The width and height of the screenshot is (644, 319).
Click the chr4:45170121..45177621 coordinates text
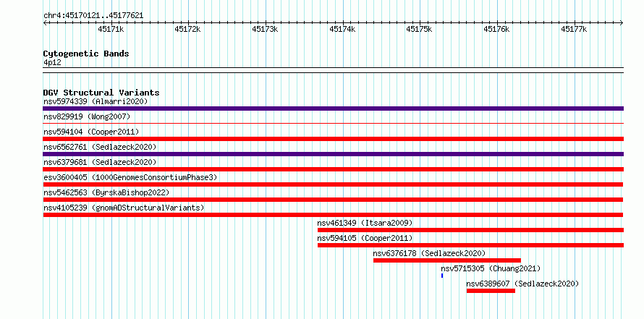tap(93, 16)
